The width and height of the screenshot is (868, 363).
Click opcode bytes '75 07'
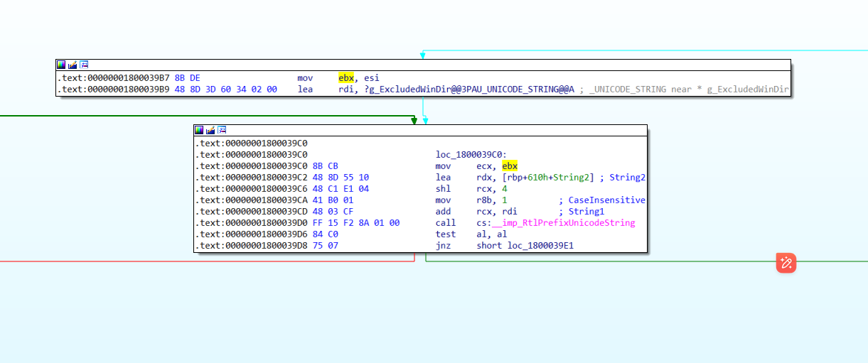tap(326, 246)
